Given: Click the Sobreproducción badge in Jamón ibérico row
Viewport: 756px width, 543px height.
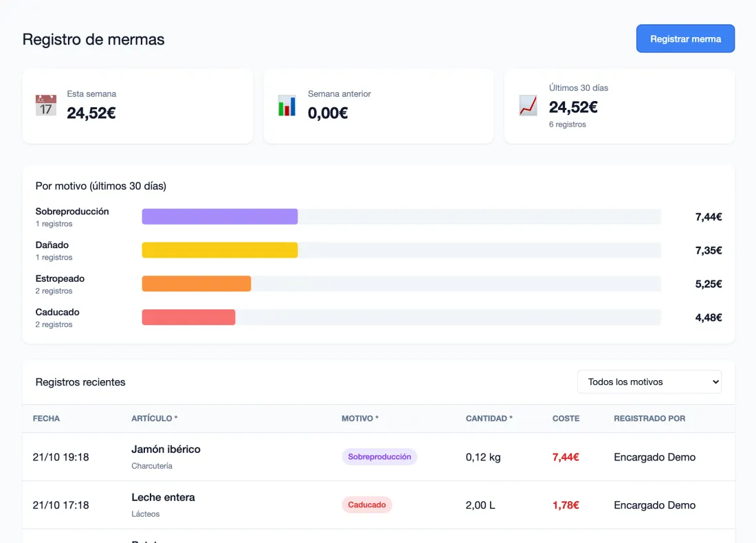Looking at the screenshot, I should click(379, 456).
